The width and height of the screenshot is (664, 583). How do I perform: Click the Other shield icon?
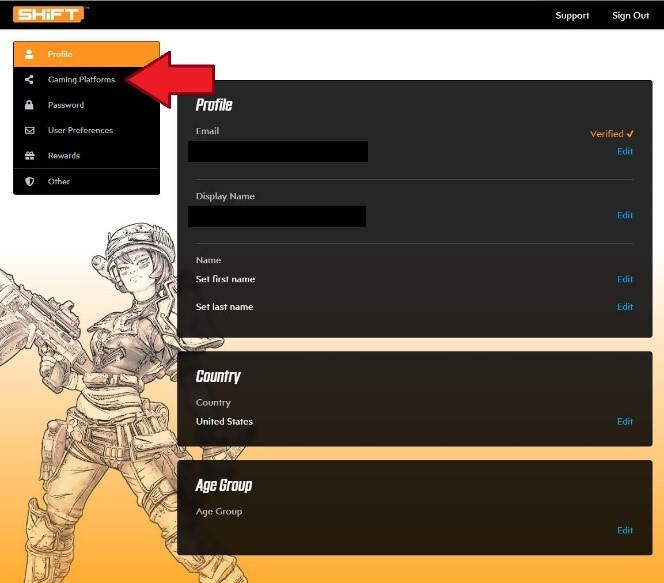29,181
